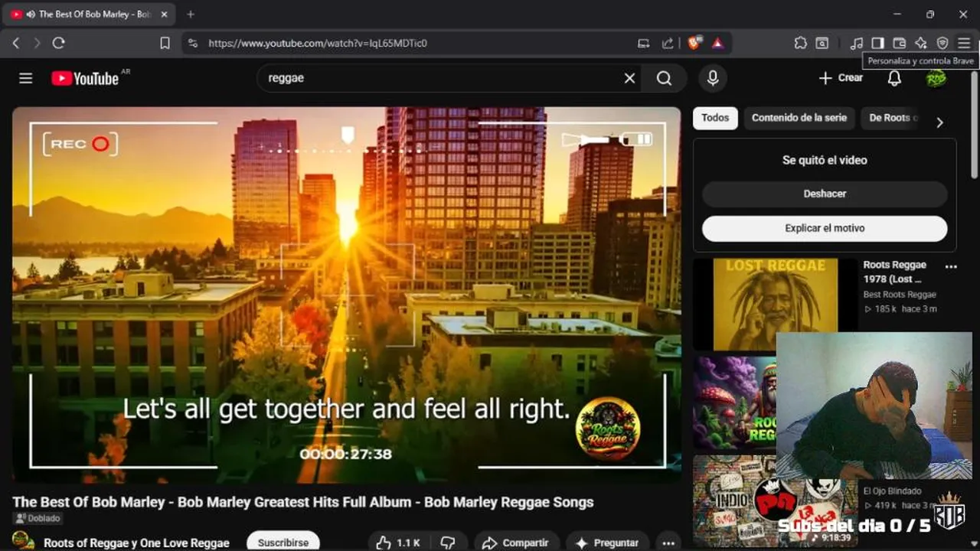
Task: Open the YouTube hamburger guide menu
Action: [26, 78]
